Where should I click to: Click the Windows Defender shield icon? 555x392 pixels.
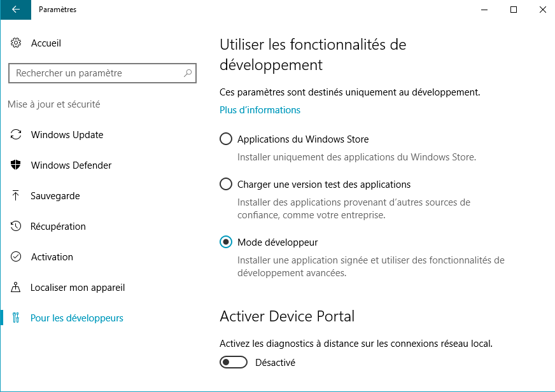pos(15,165)
